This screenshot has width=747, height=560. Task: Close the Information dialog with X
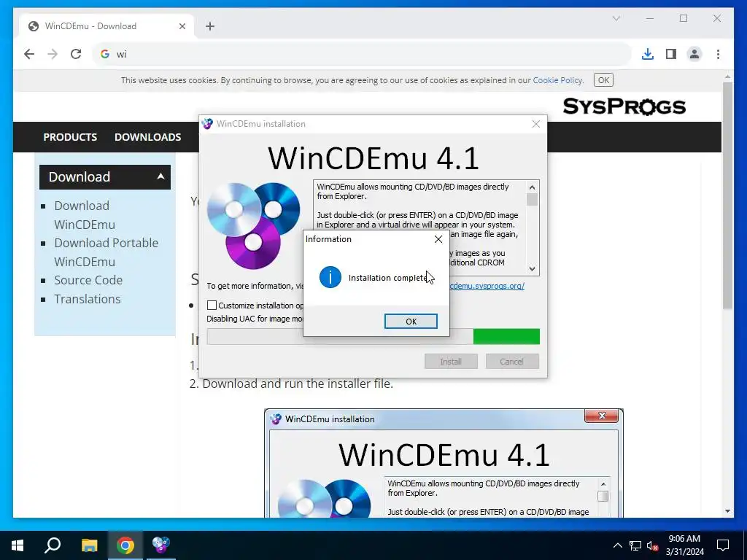pyautogui.click(x=438, y=239)
